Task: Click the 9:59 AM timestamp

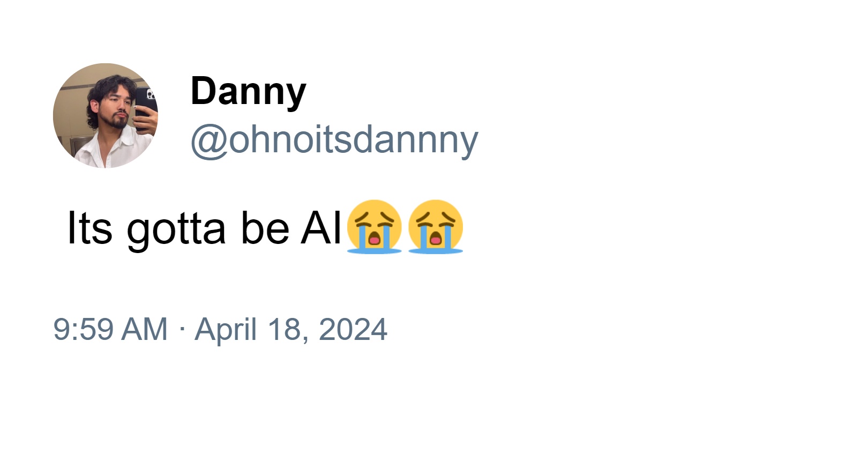Action: point(110,329)
